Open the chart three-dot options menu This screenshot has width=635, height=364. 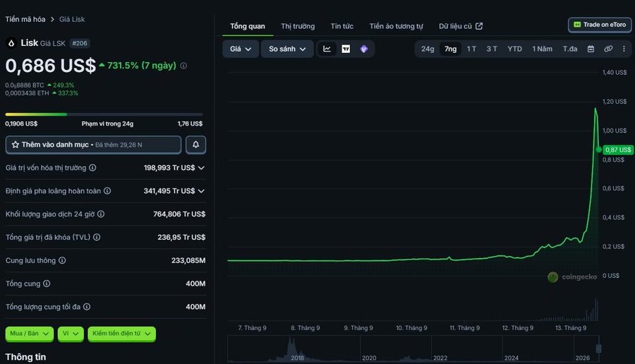tap(624, 49)
